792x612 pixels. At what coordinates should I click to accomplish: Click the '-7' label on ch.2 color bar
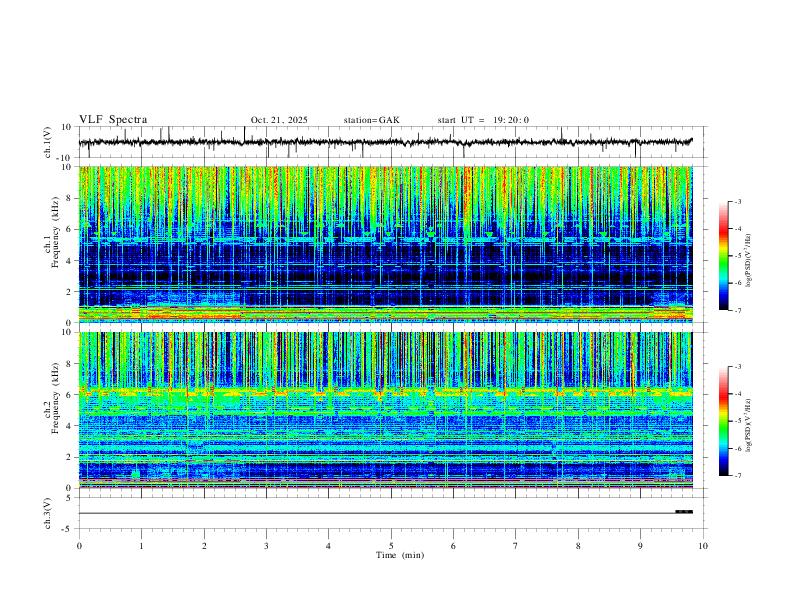(x=737, y=476)
